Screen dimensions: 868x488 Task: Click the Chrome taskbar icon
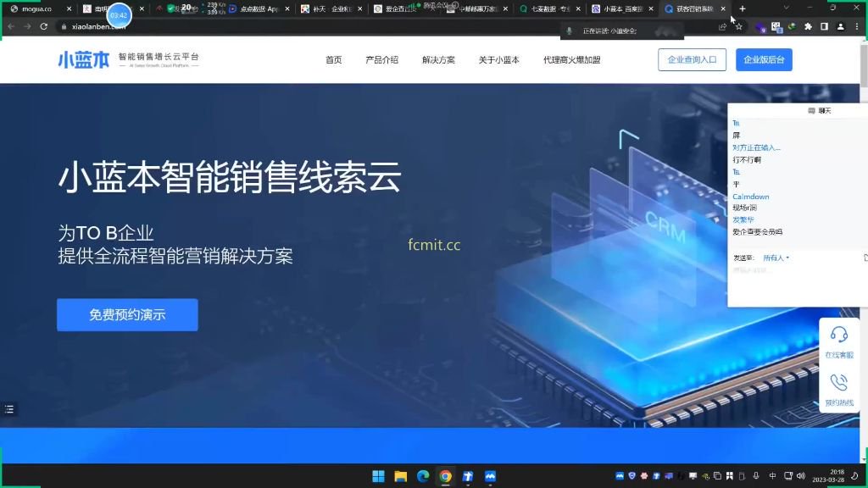click(x=446, y=476)
